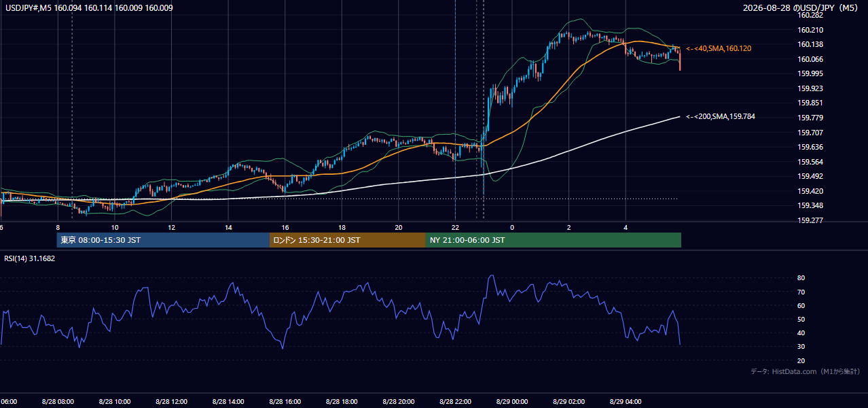Click RSI scale value 60
Screen dimensions: 868x408
[x=801, y=305]
